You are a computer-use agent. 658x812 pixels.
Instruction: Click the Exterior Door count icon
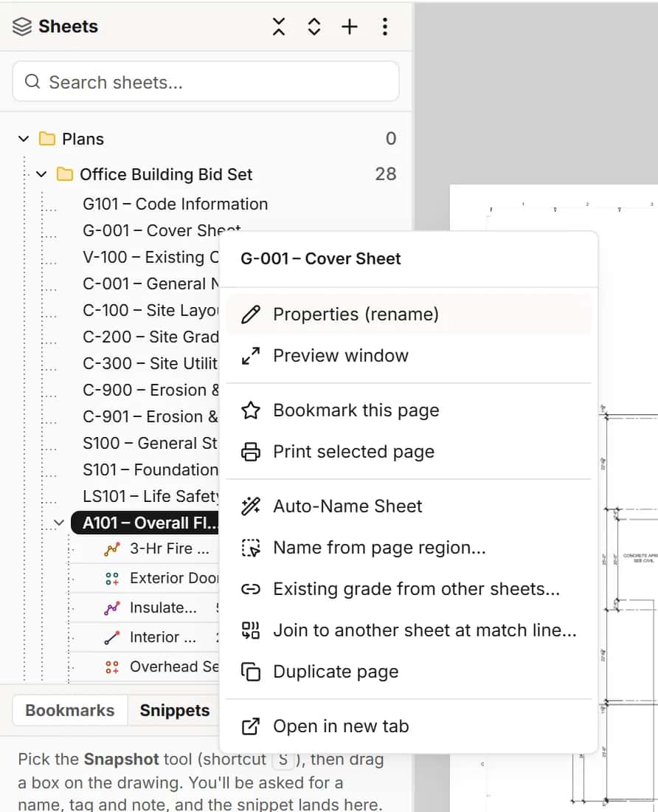click(111, 579)
